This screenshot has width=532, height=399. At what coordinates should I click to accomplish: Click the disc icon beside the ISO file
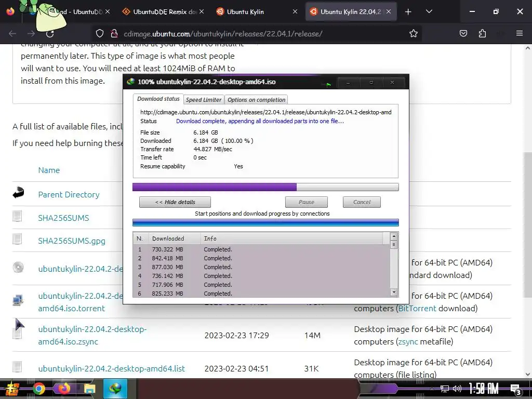point(18,268)
